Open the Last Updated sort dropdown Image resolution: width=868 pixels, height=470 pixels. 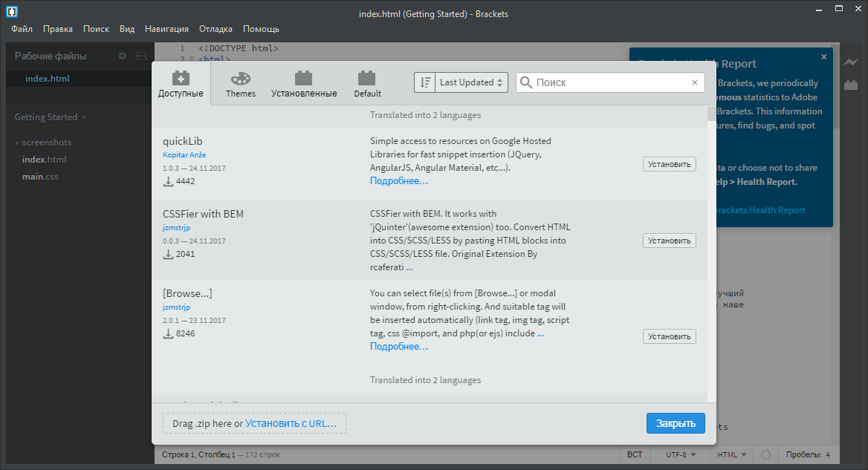[471, 82]
